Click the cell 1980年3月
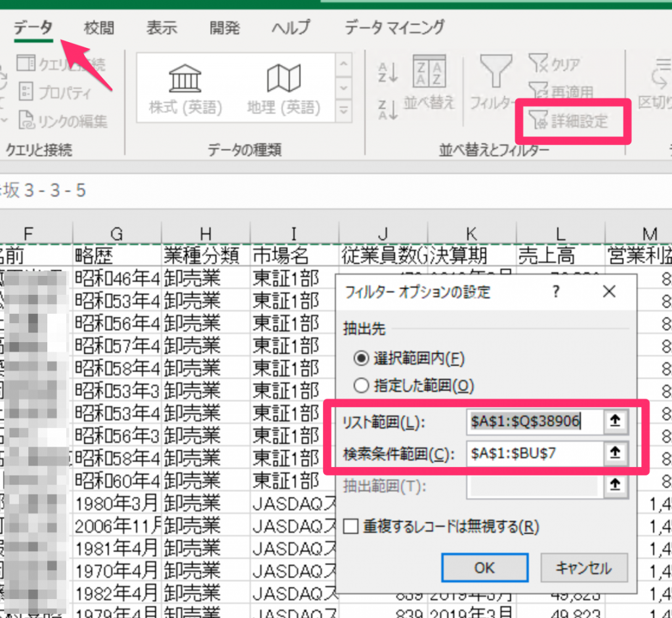 point(117,503)
